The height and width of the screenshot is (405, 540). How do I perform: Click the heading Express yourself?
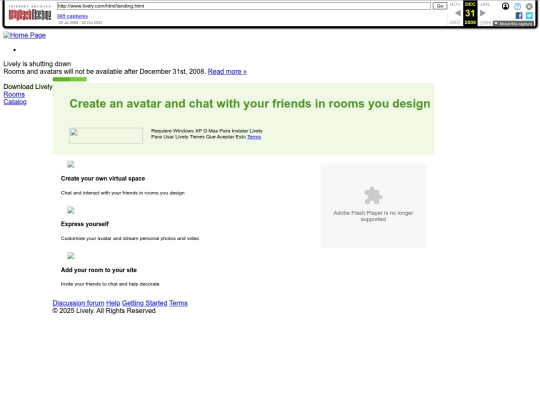click(x=84, y=224)
